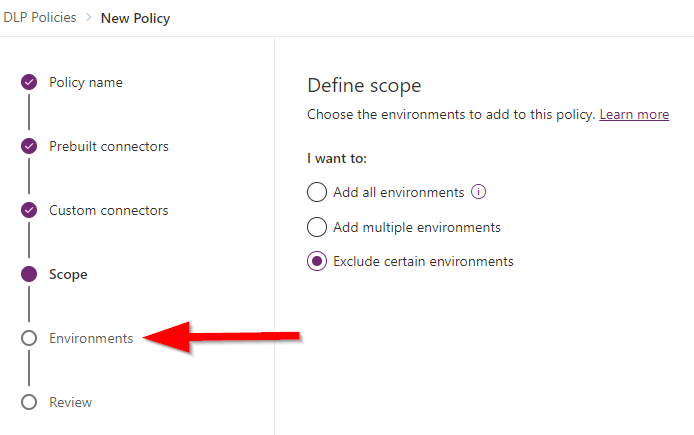Screen dimensions: 694x435
Task: Click the empty Review step circle
Action: pyautogui.click(x=29, y=402)
